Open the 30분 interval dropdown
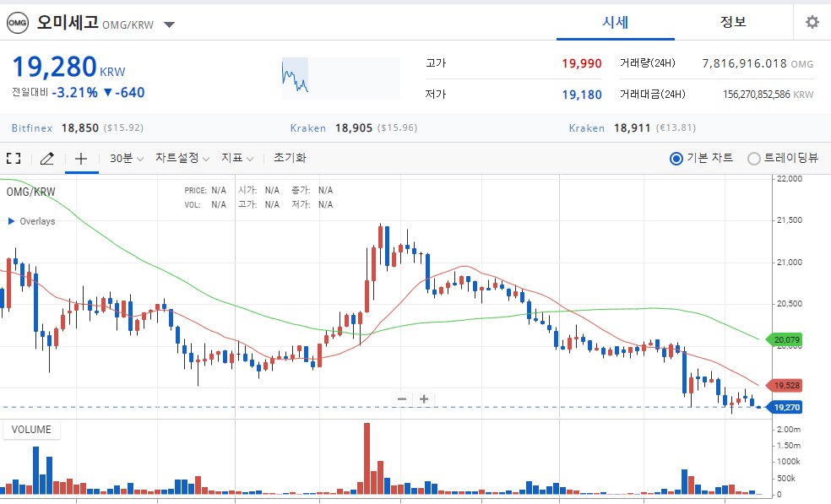 127,158
